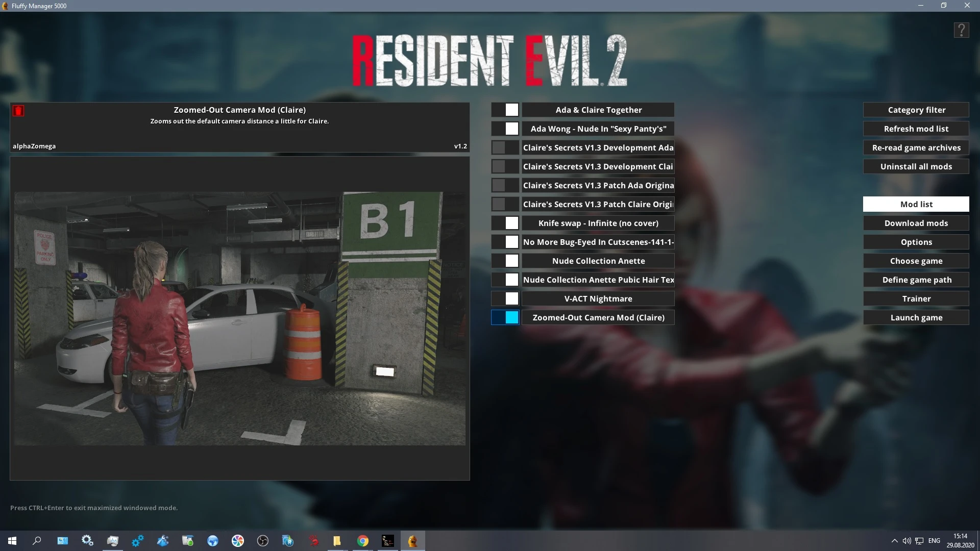
Task: Click the network icon in system tray
Action: pos(919,540)
